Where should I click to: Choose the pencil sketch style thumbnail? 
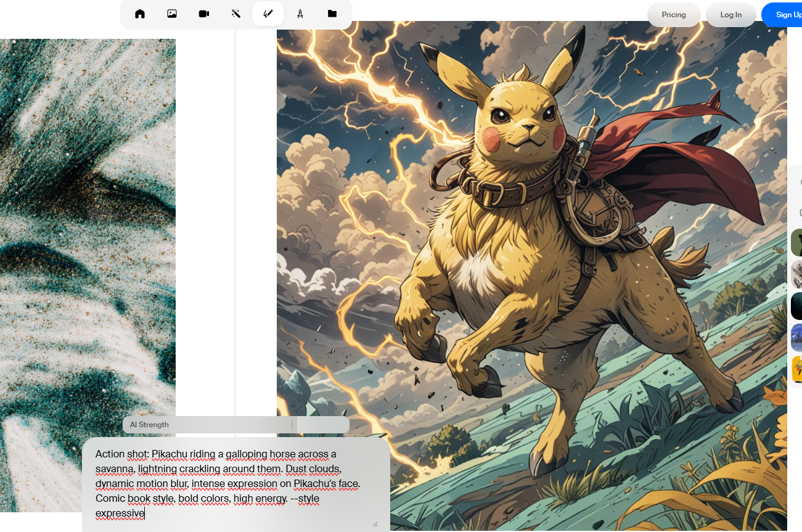coord(796,274)
